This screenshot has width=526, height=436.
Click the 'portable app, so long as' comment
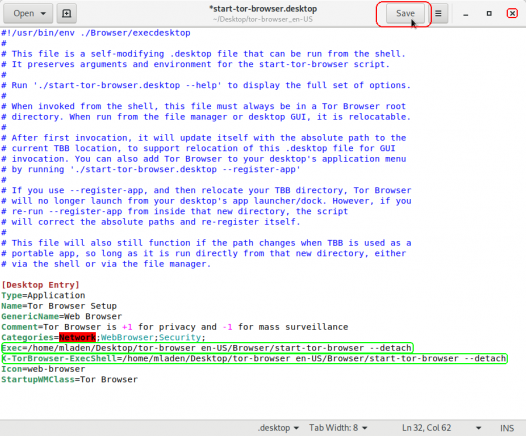coord(203,254)
